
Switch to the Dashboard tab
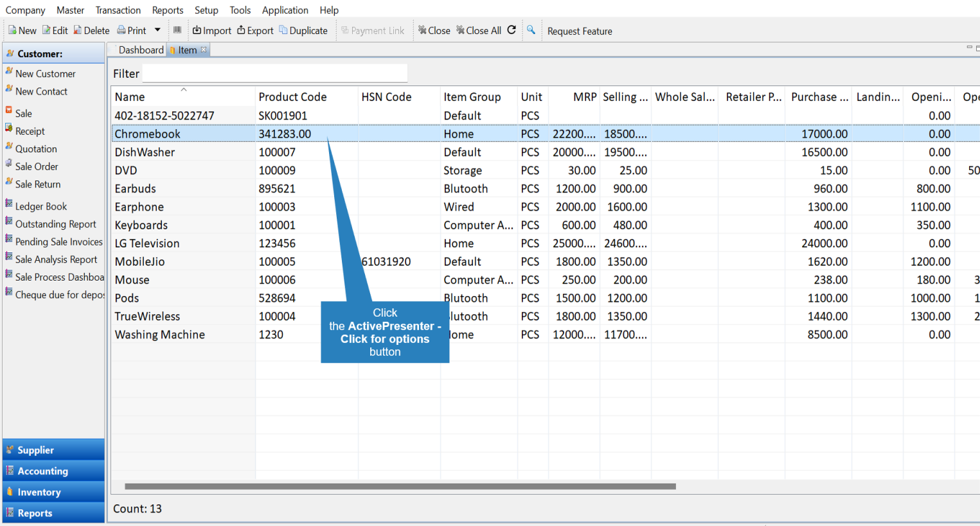tap(140, 50)
